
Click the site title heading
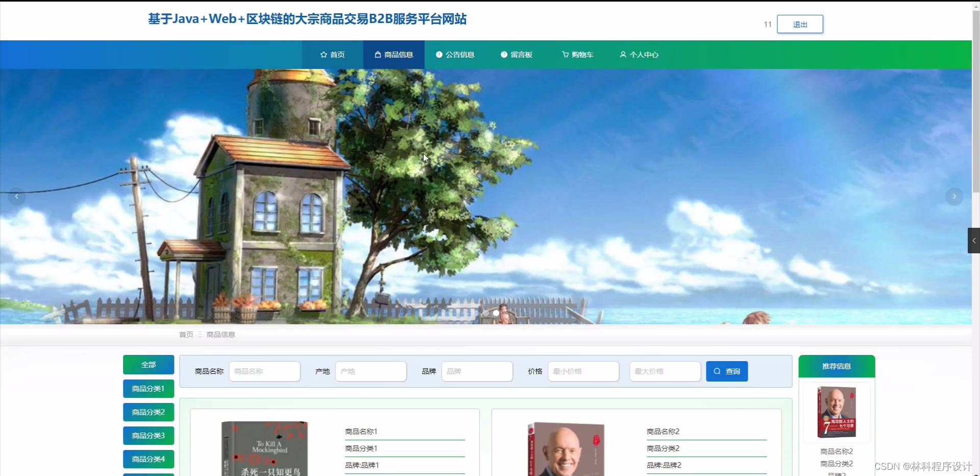click(x=307, y=19)
